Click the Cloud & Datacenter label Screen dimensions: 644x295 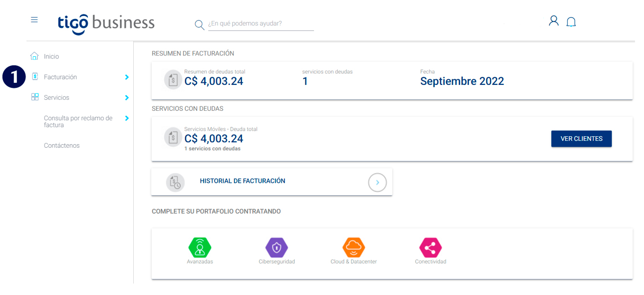(353, 262)
